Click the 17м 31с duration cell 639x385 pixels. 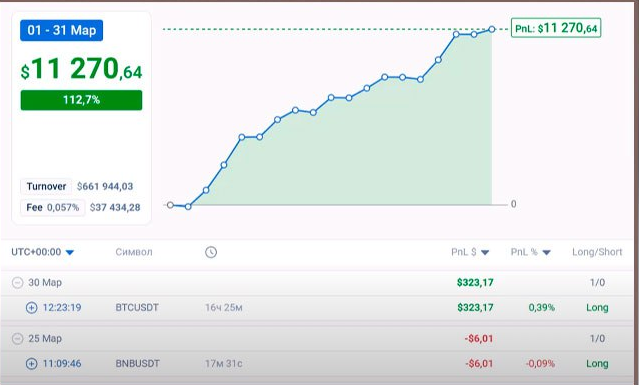tap(224, 364)
